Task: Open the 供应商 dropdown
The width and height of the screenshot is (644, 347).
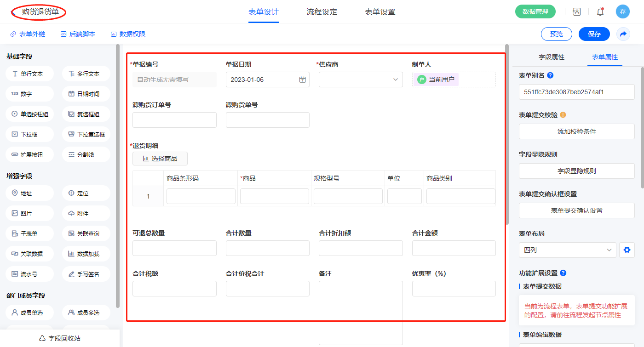Action: pyautogui.click(x=361, y=80)
